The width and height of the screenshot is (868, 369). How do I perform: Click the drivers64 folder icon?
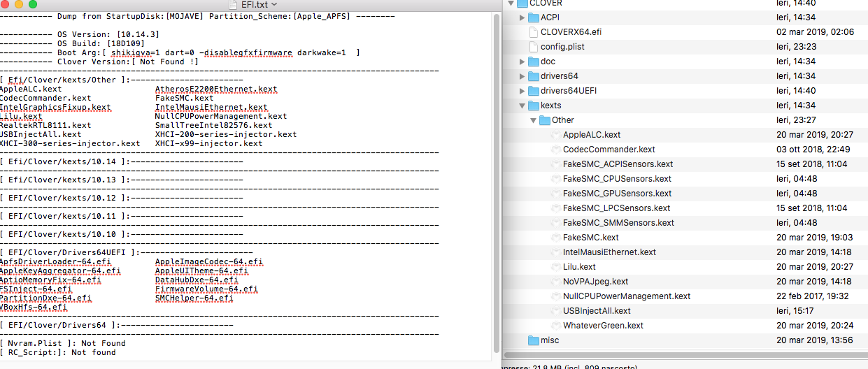pos(533,76)
